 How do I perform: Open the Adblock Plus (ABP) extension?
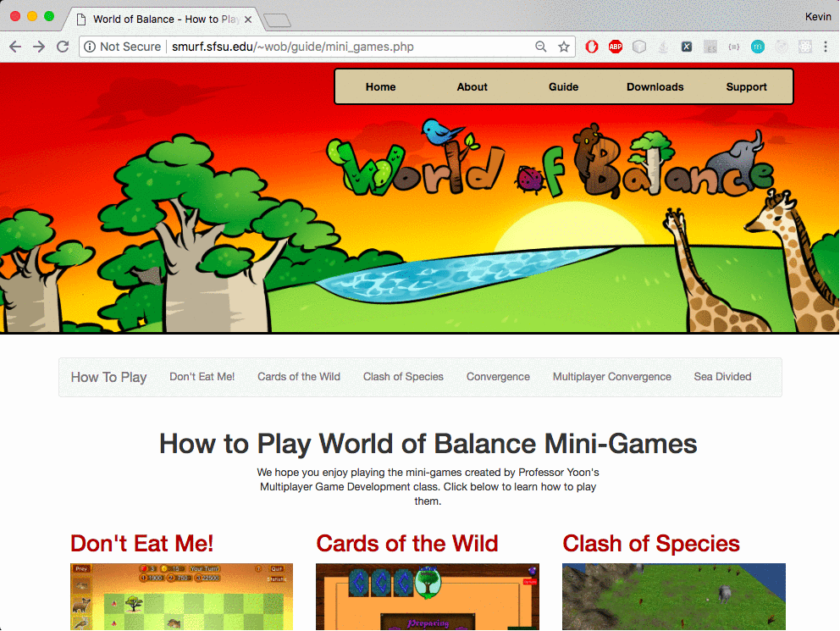point(616,47)
